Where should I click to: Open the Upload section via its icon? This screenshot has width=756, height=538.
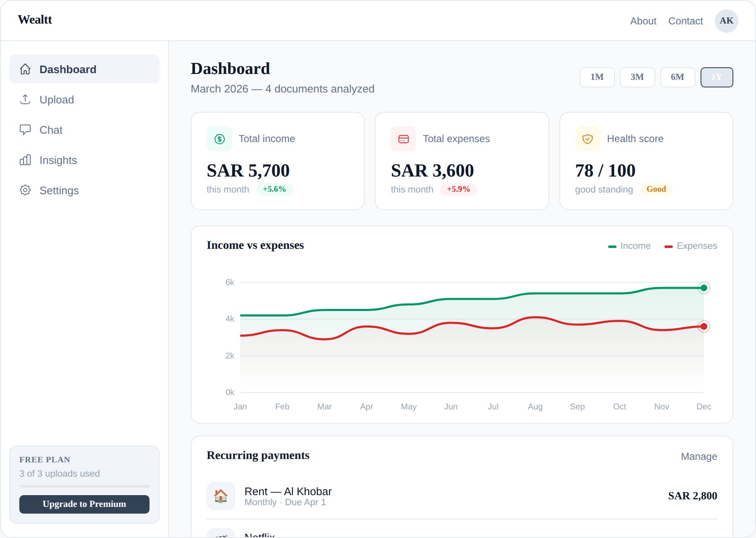pos(26,99)
